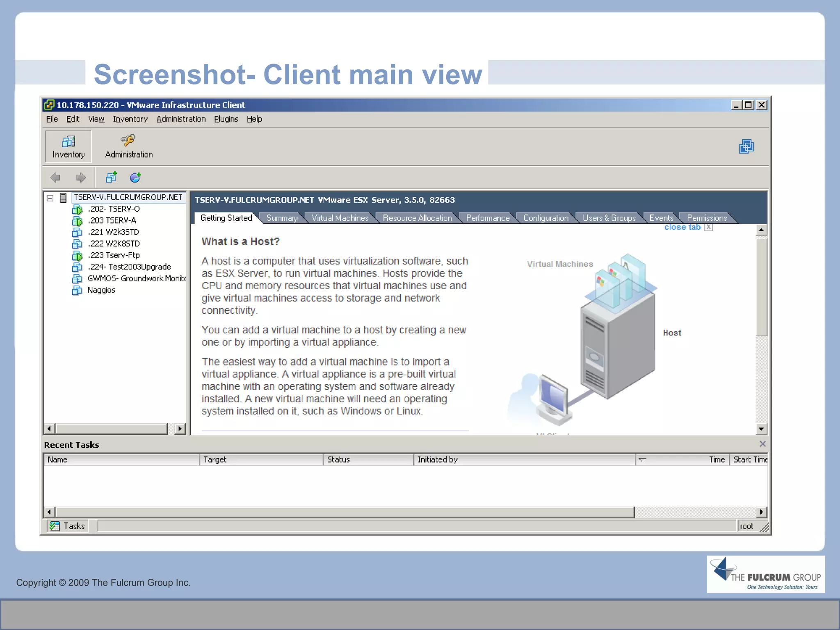Click the close tab X box
Image resolution: width=840 pixels, height=630 pixels.
coord(709,227)
